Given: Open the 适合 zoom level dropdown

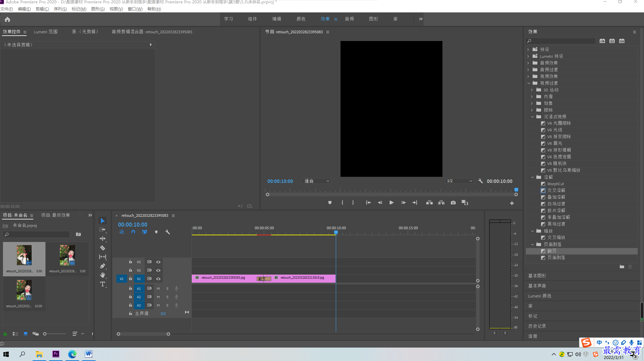Looking at the screenshot, I should [x=316, y=181].
